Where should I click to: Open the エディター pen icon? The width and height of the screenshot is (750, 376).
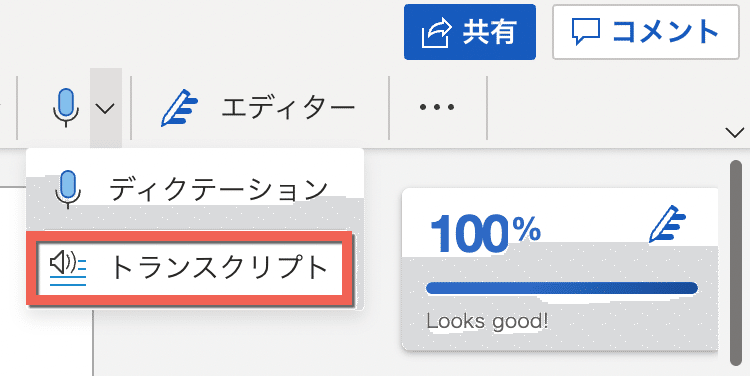tap(179, 108)
